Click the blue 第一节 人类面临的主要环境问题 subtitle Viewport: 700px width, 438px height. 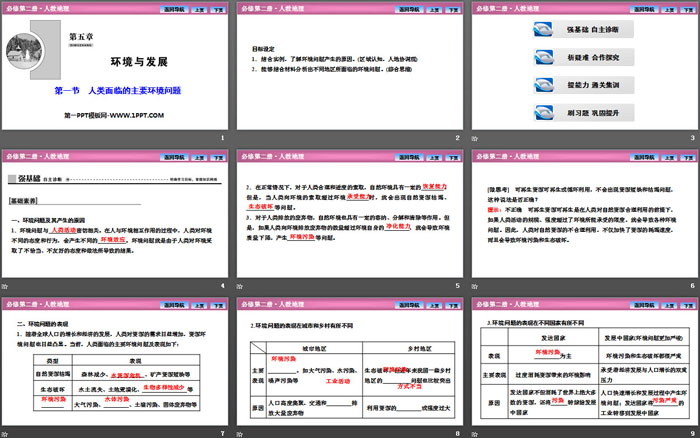pos(117,91)
